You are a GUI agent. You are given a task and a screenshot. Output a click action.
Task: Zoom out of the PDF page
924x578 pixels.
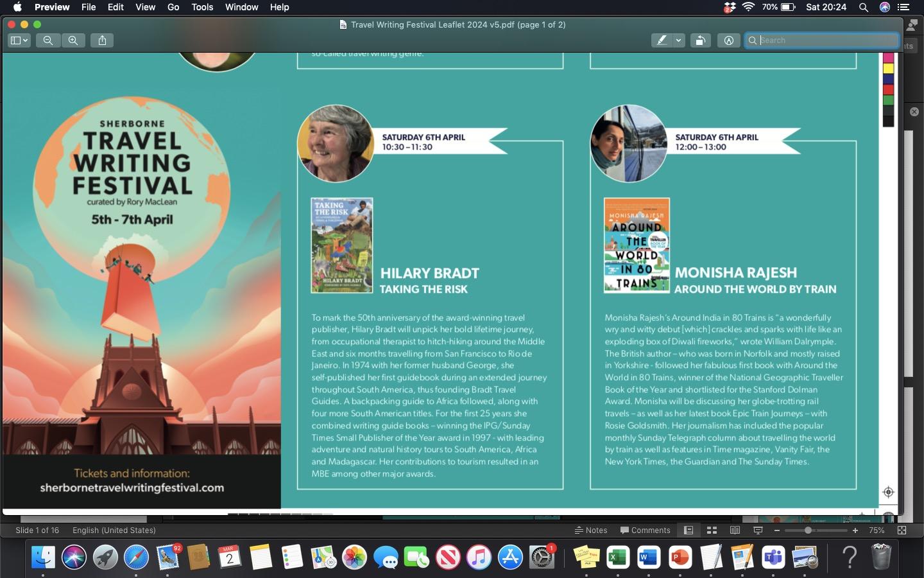tap(48, 40)
